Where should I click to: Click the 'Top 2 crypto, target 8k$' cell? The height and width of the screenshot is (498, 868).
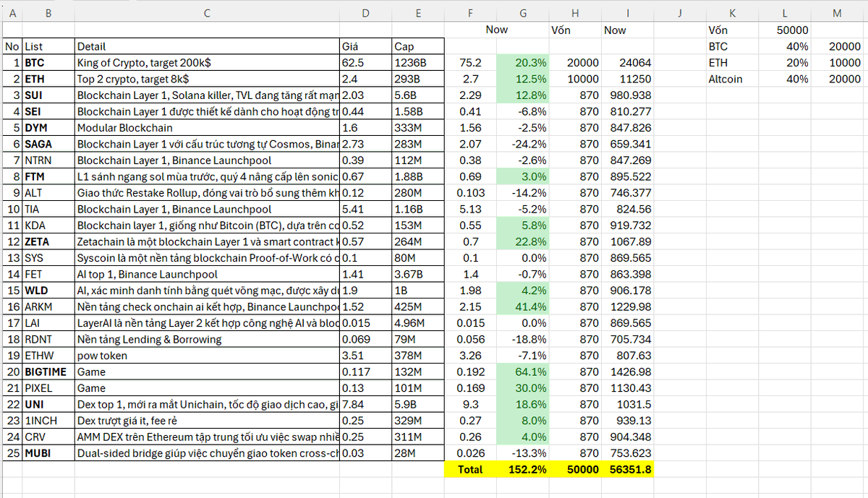(207, 79)
